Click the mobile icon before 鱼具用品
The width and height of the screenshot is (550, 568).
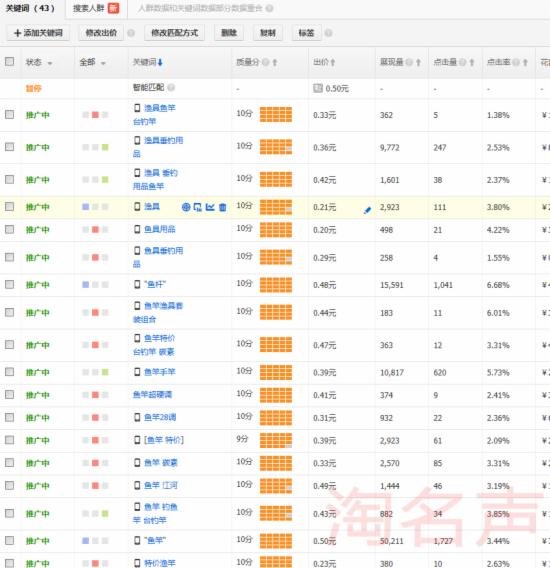click(137, 229)
